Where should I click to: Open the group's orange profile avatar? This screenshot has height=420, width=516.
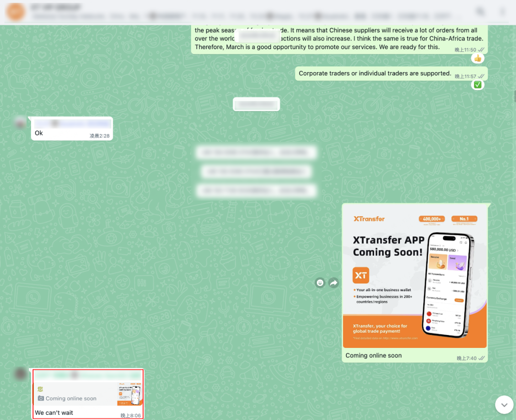[x=15, y=12]
